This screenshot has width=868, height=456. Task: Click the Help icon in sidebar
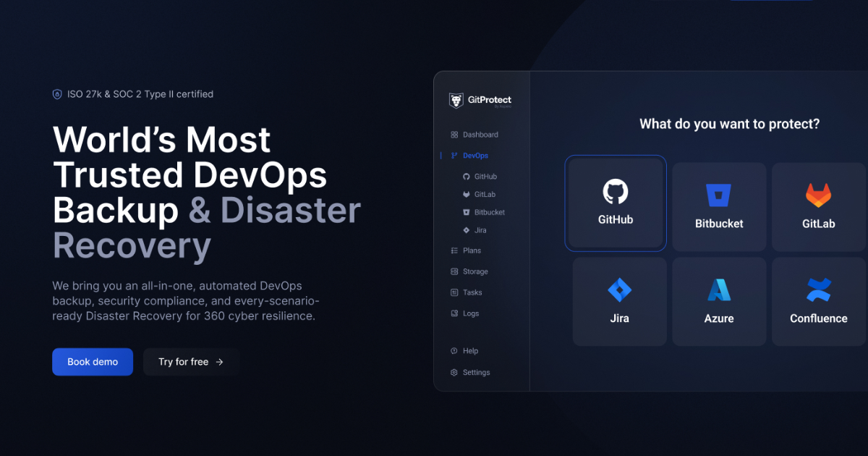454,351
